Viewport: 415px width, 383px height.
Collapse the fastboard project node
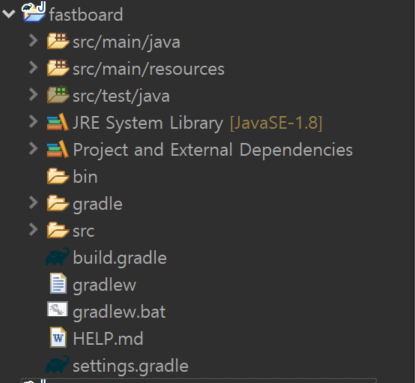9,14
